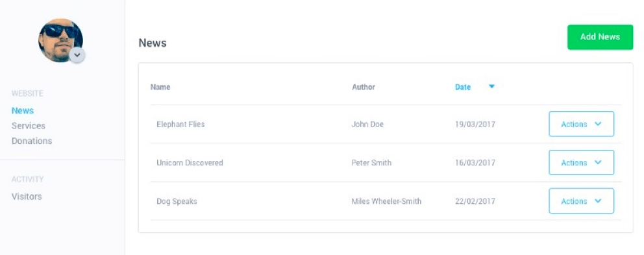
Task: Click the Unicorn Discovered news title
Action: point(190,163)
